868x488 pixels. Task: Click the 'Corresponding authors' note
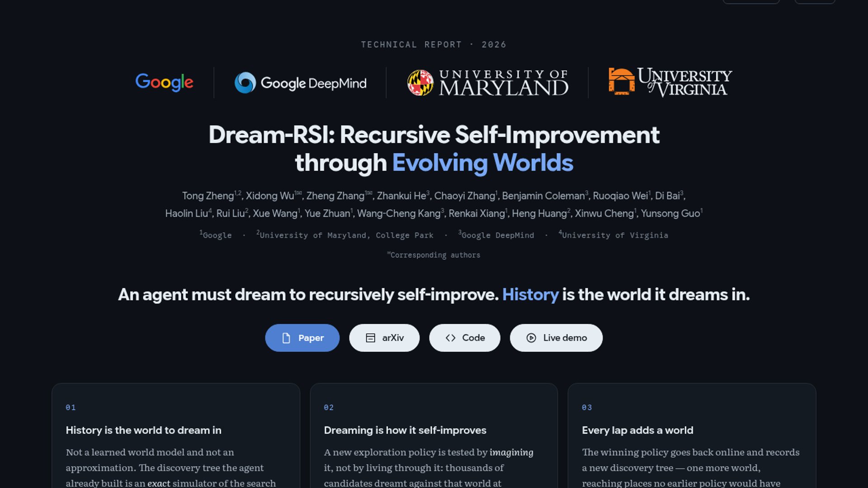pyautogui.click(x=434, y=255)
